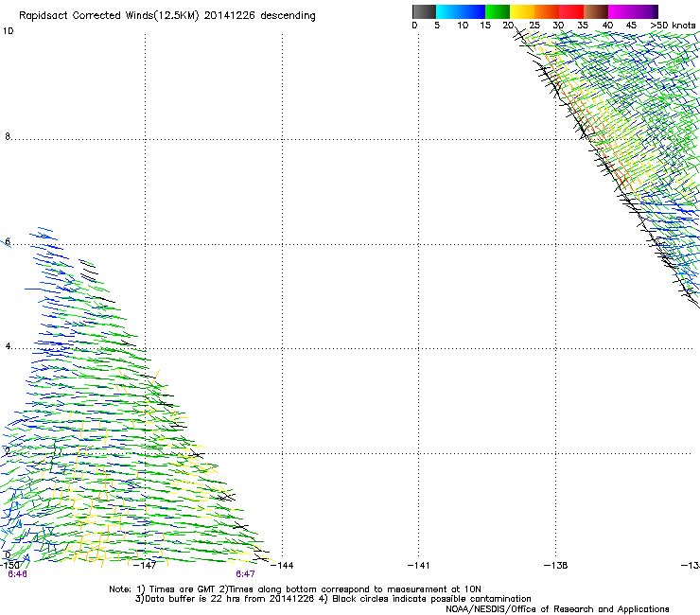Viewport: 700px width, 615px height.
Task: Click the longitude label '-147'
Action: 145,566
